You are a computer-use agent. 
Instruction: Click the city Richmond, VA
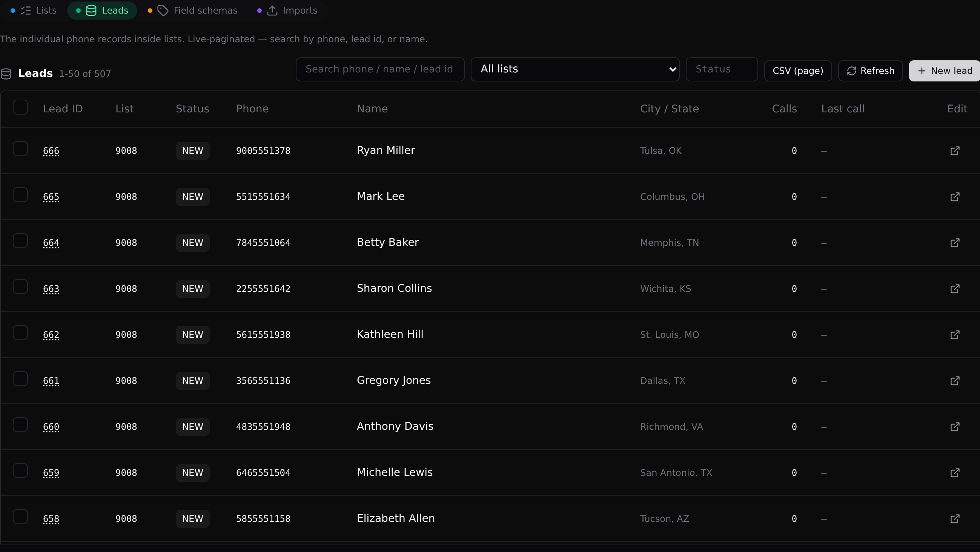pos(671,427)
